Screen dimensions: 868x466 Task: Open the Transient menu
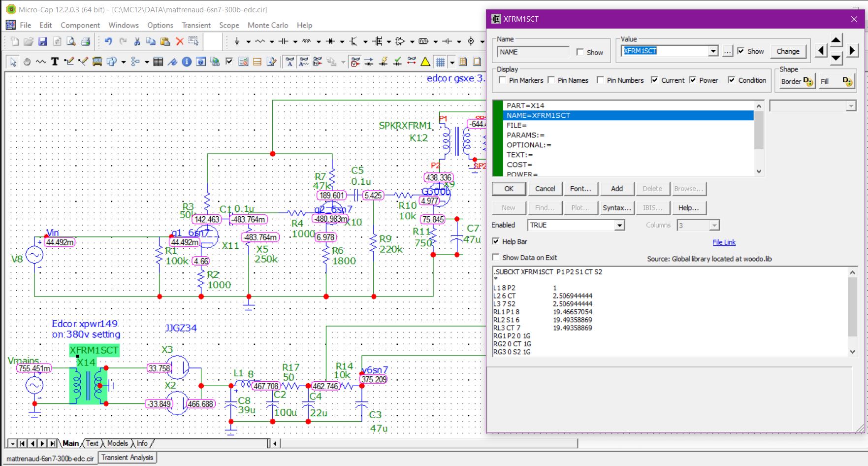tap(196, 25)
